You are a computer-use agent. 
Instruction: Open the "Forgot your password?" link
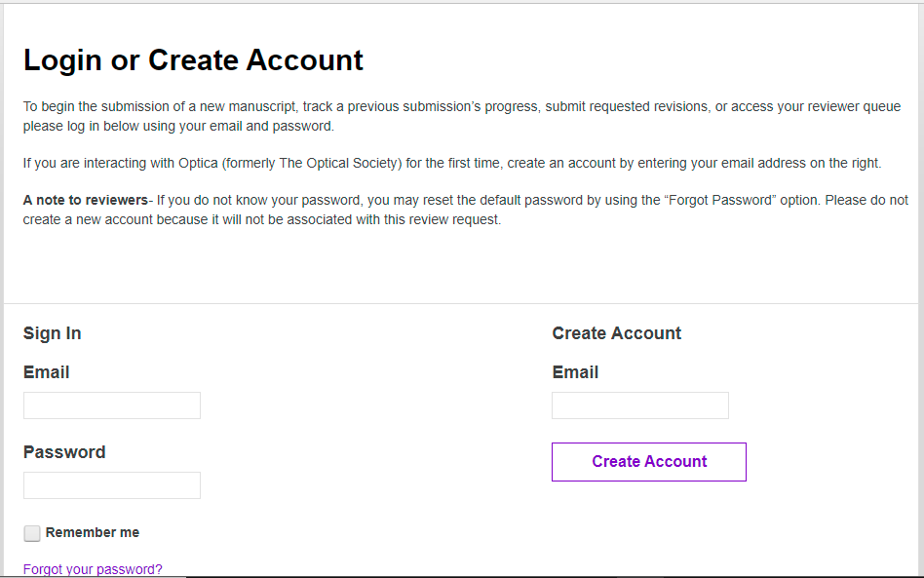coord(93,569)
